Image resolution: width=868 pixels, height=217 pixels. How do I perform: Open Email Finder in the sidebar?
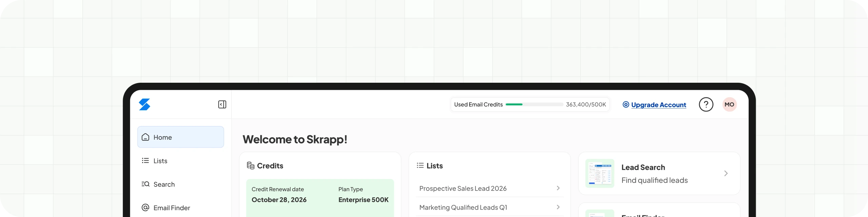[x=180, y=208]
